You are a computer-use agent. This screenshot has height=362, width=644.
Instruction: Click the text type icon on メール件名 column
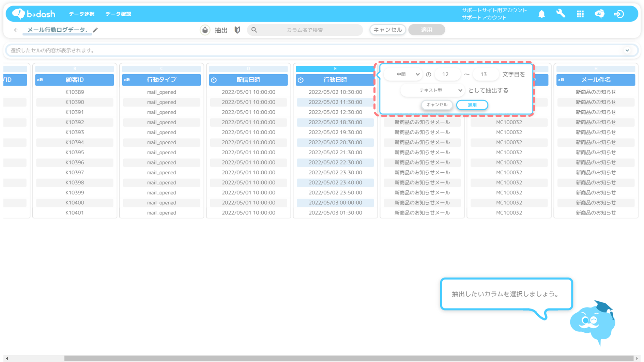tap(562, 80)
